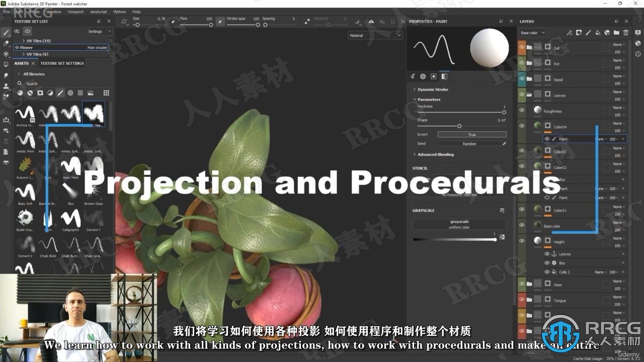Open the Alpha properties tab icon
This screenshot has width=644, height=362.
point(423,76)
